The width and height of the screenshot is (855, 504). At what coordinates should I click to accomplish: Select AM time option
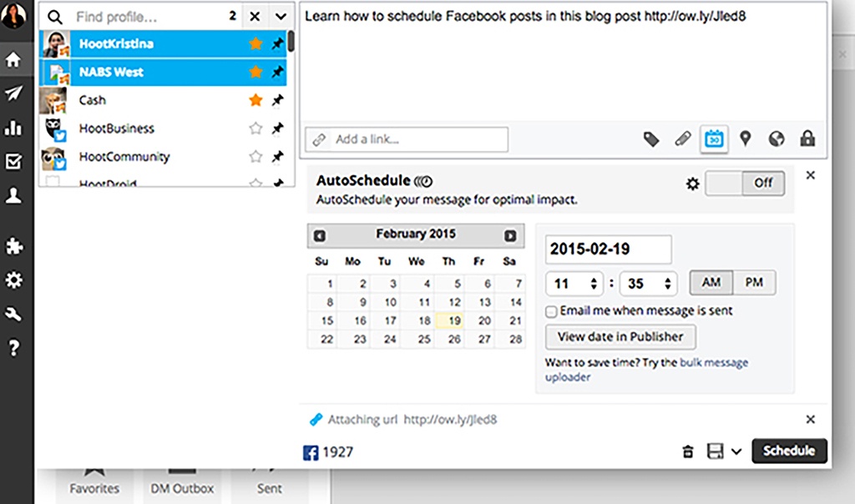(x=711, y=282)
